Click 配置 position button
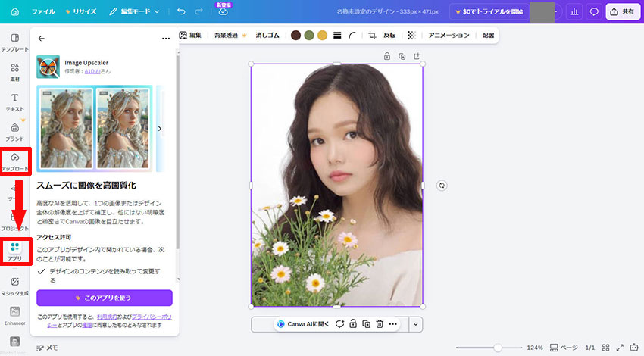Viewport: 644px width, 356px height. coord(488,36)
